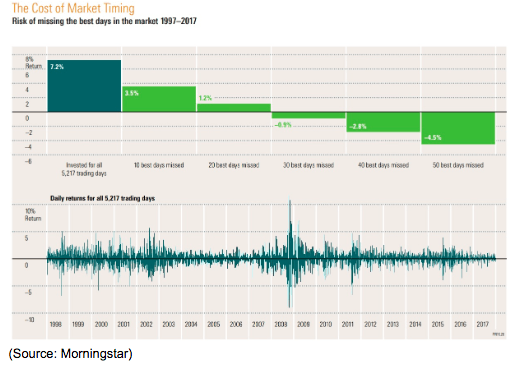This screenshot has height=370, width=516.
Task: Click 'Daily returns for all 5,217 trading days' heading
Action: tap(103, 198)
